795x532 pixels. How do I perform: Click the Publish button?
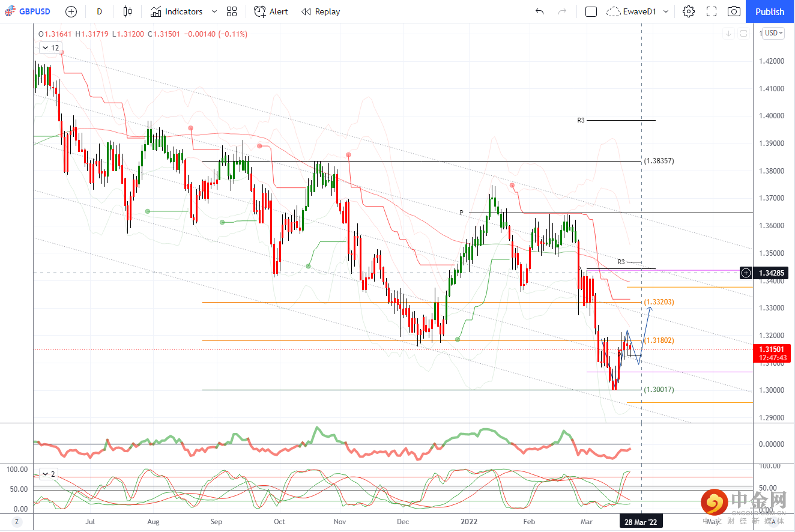[770, 11]
